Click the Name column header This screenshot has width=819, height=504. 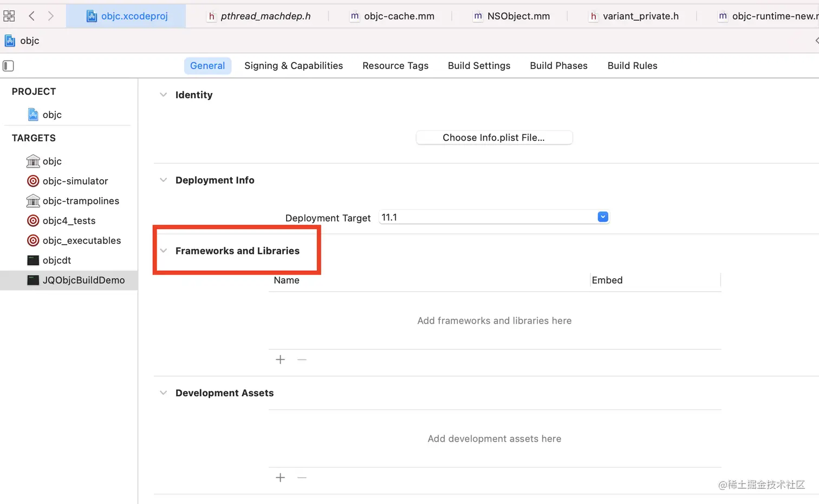coord(287,280)
